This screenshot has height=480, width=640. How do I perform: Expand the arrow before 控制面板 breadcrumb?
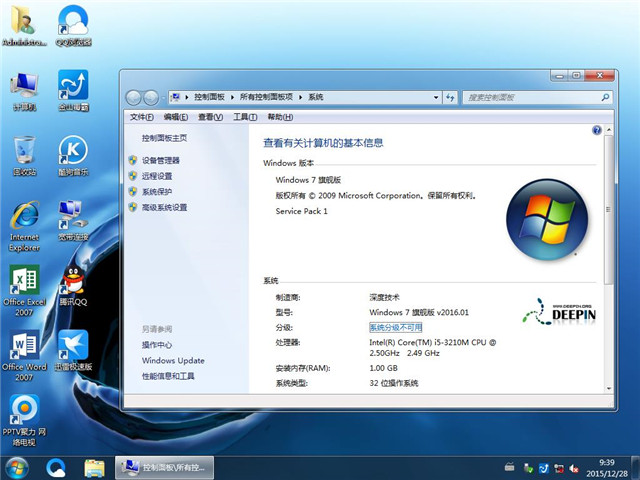pos(187,97)
